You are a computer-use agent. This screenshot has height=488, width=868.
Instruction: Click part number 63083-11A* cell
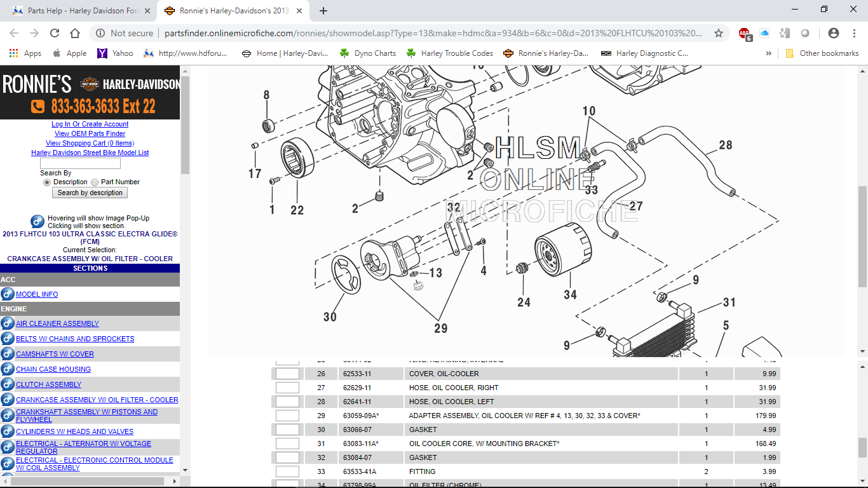pyautogui.click(x=371, y=444)
